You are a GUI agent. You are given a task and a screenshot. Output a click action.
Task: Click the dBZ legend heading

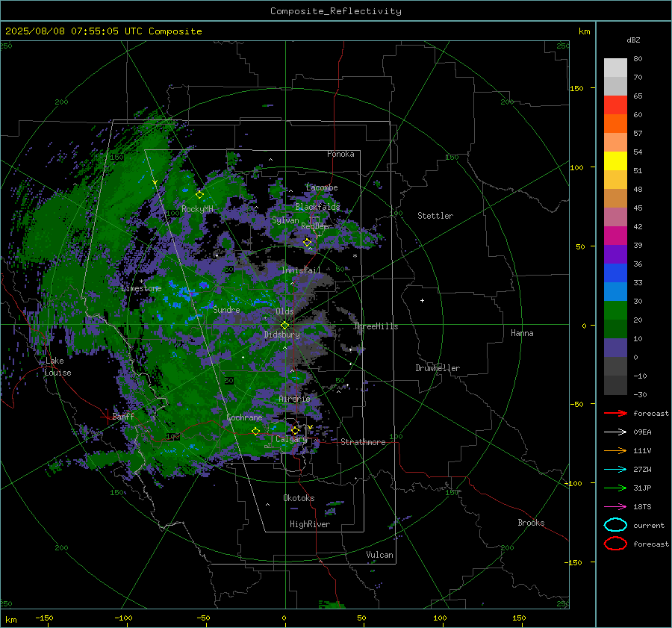tap(633, 40)
